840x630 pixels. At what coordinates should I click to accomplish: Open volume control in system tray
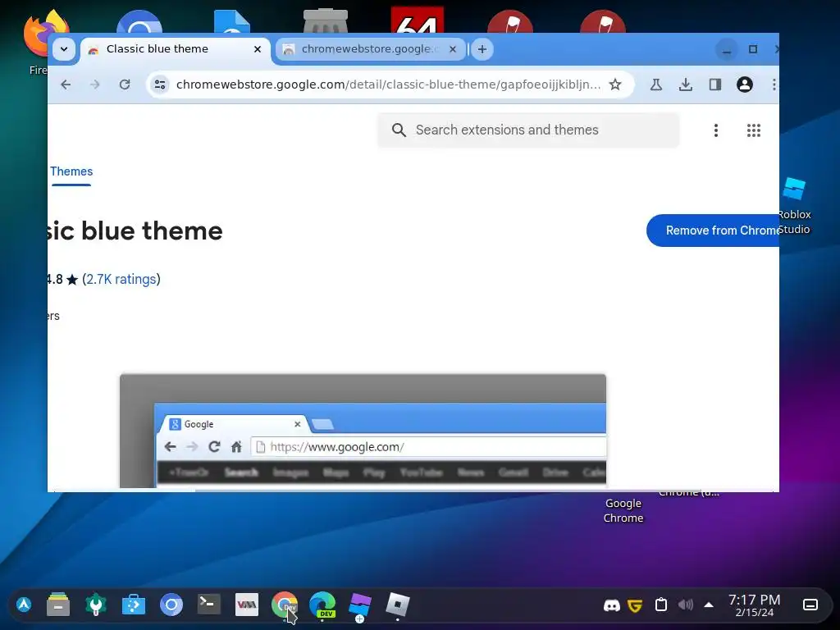pos(686,605)
